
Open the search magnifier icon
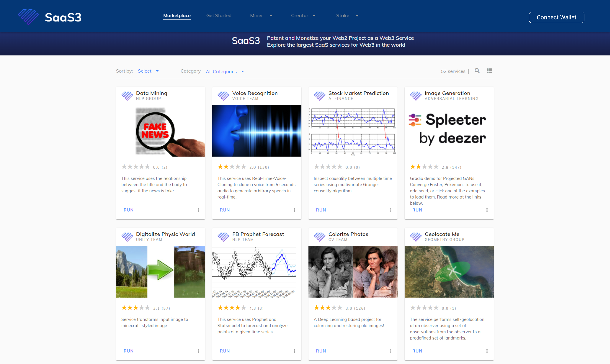477,71
